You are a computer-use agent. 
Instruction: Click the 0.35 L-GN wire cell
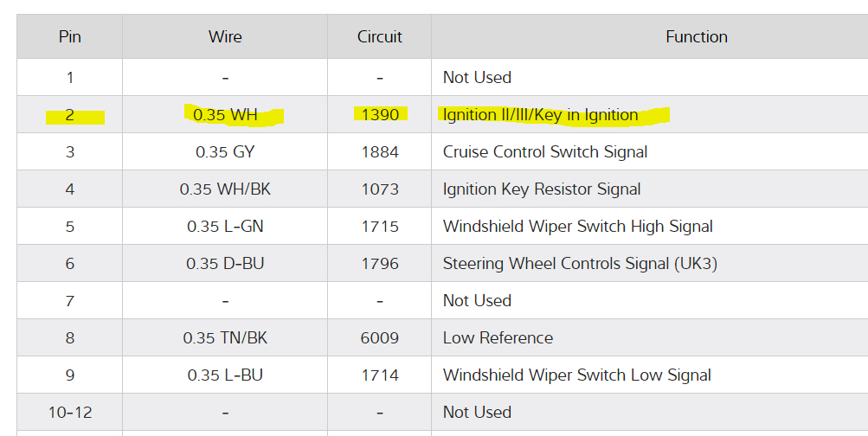225,227
